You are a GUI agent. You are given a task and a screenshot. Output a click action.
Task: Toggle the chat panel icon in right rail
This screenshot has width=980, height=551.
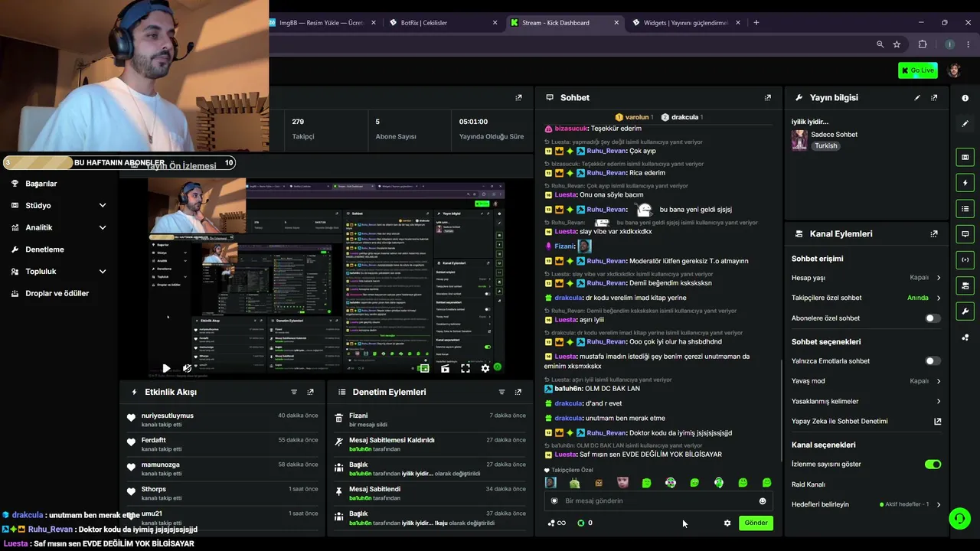tap(965, 233)
